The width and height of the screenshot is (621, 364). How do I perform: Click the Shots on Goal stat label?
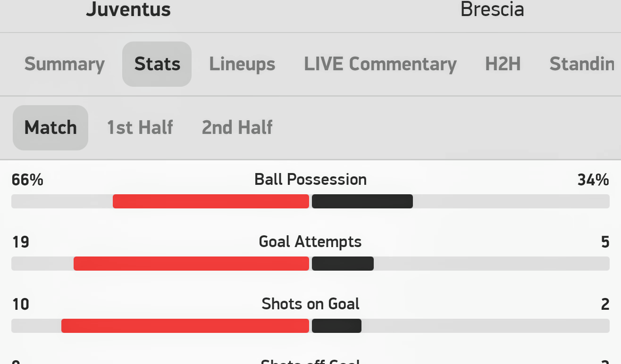tap(310, 304)
